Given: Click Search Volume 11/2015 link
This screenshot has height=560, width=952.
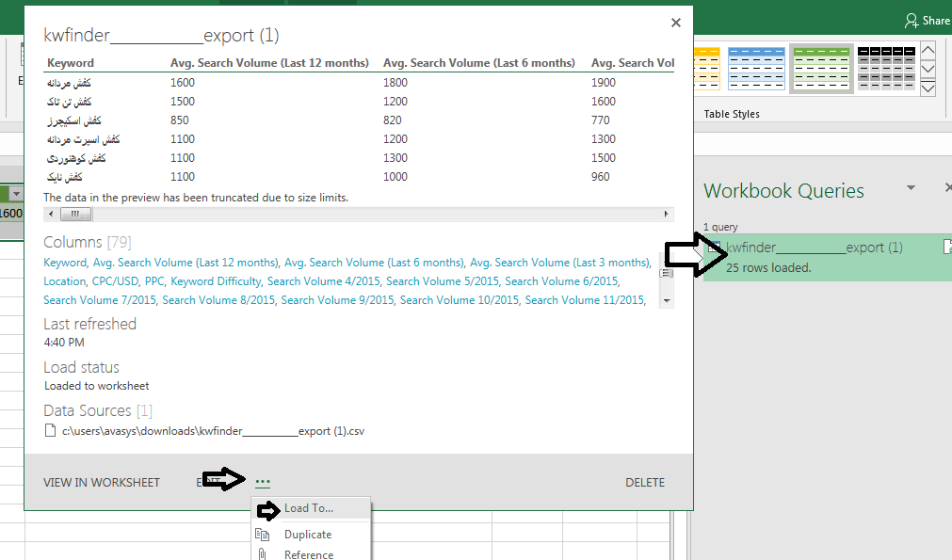Looking at the screenshot, I should point(585,300).
